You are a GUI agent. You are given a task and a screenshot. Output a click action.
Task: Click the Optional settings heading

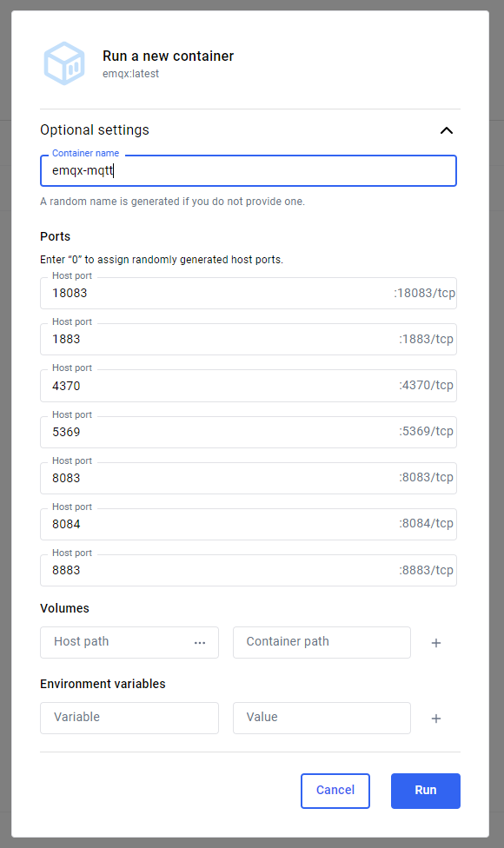pyautogui.click(x=95, y=129)
